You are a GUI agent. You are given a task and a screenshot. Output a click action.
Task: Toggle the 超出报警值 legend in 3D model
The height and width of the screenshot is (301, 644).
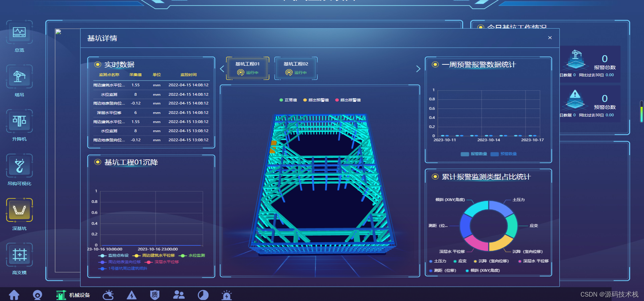pyautogui.click(x=348, y=100)
